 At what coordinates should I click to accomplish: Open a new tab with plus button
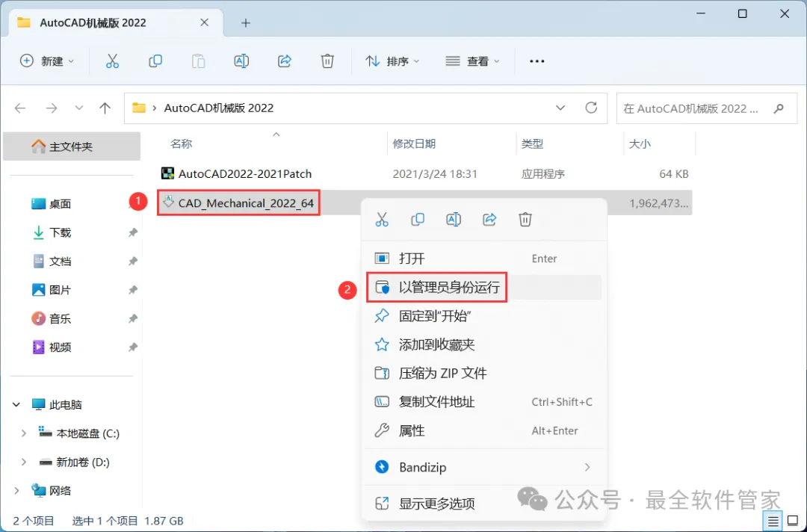pos(246,23)
